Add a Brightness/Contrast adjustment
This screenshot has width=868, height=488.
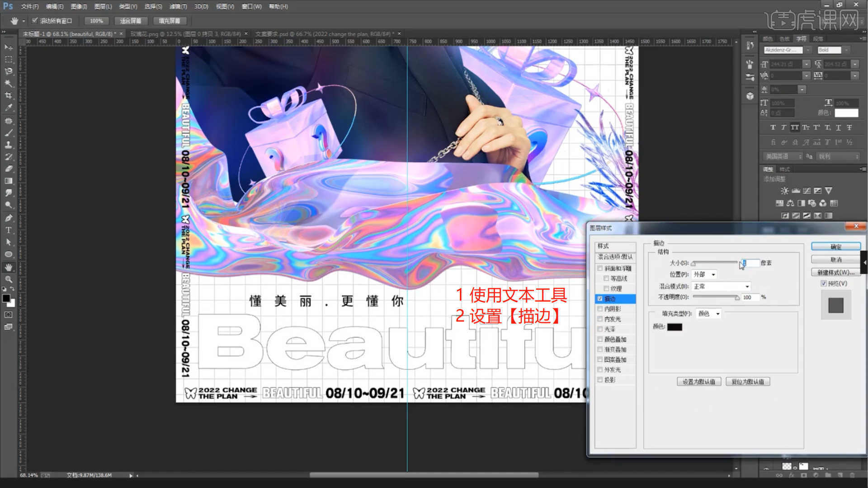tap(784, 191)
